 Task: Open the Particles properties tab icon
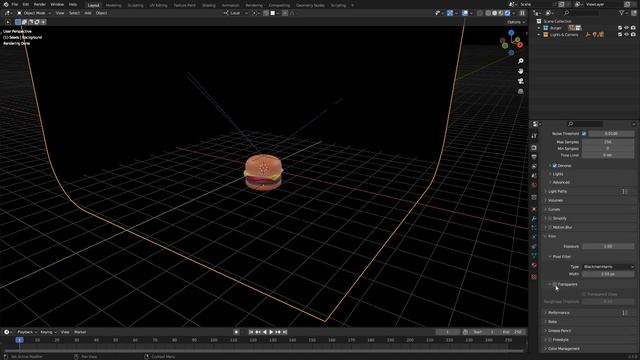(x=534, y=228)
